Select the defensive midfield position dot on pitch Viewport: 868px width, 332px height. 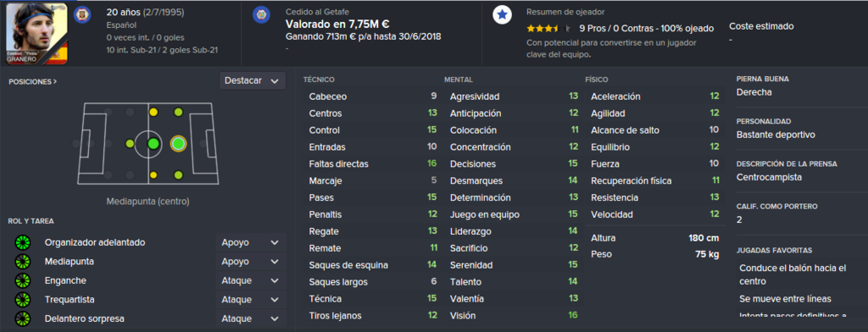(130, 144)
